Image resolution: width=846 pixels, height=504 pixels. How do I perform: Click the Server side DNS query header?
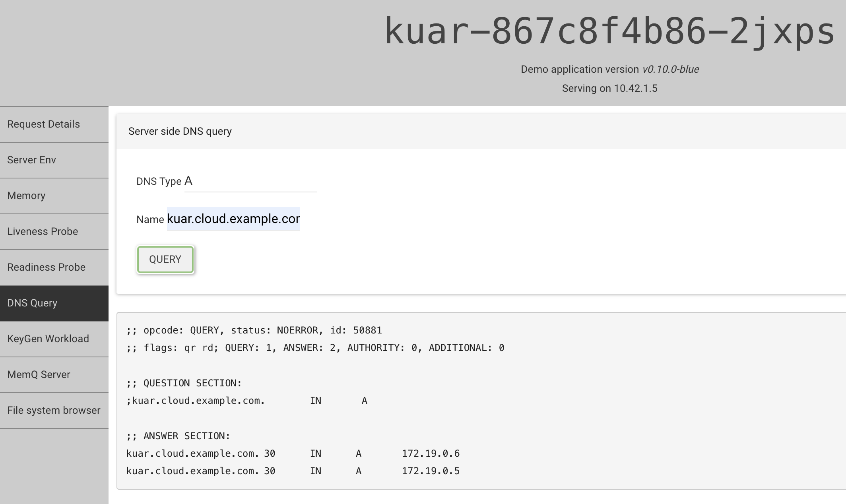[180, 131]
